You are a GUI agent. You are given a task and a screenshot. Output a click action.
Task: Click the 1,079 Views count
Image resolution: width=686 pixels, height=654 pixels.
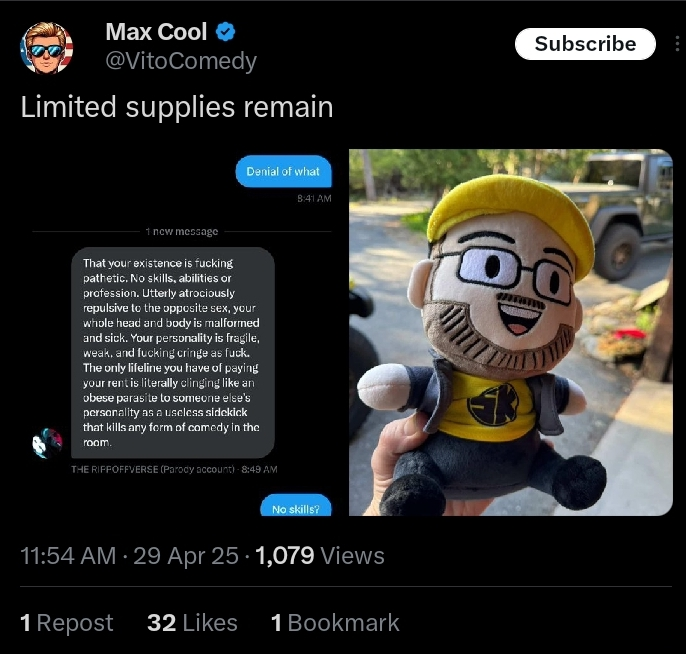point(319,556)
